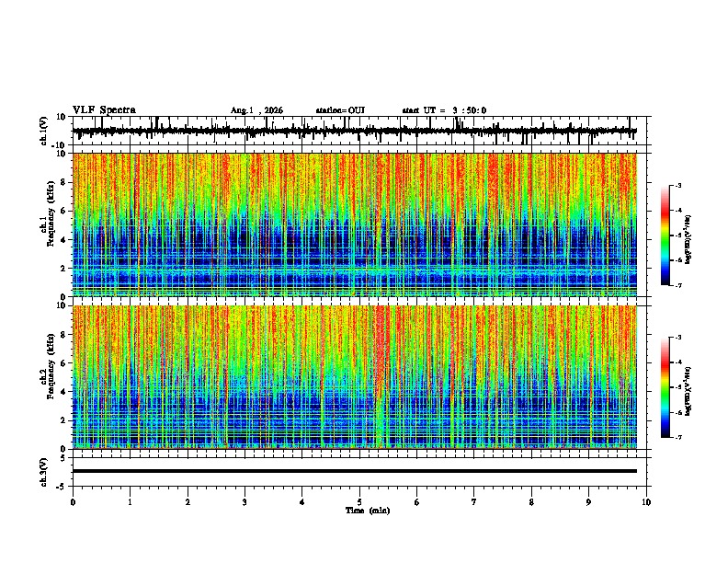Click inside the ch.1 spectrogram panel
Viewport: 728px width, 563px height.
355,224
